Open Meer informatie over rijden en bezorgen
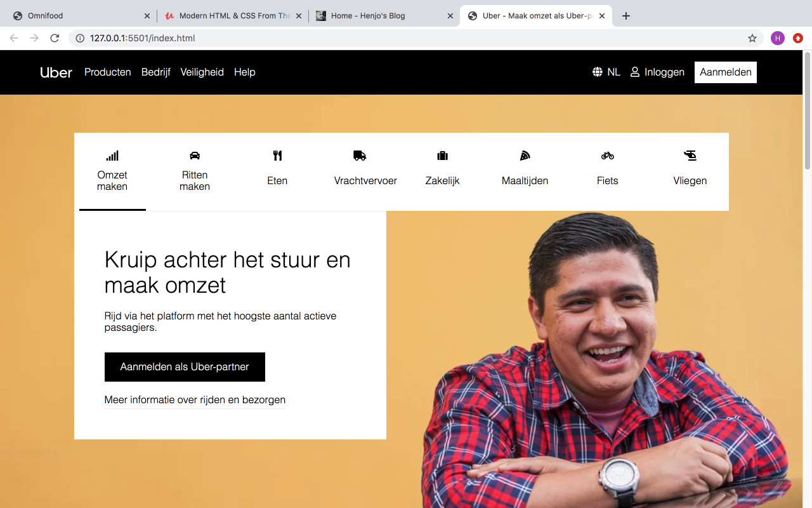 195,400
